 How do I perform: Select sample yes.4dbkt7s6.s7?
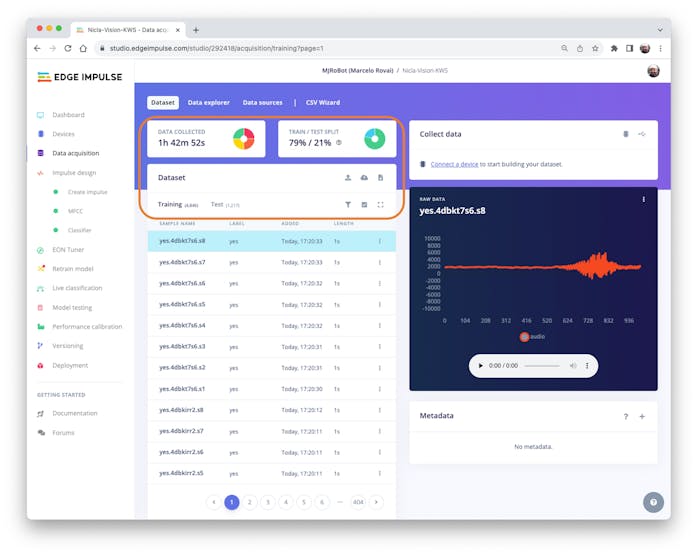(272, 262)
